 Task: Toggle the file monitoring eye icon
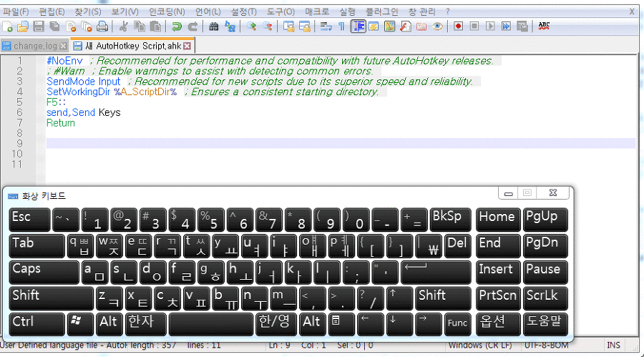[437, 26]
